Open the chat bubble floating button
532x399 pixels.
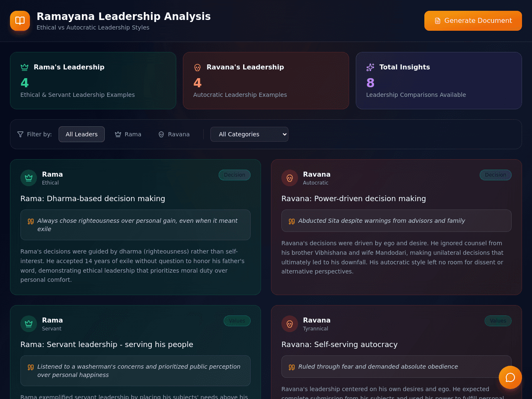[x=510, y=377]
